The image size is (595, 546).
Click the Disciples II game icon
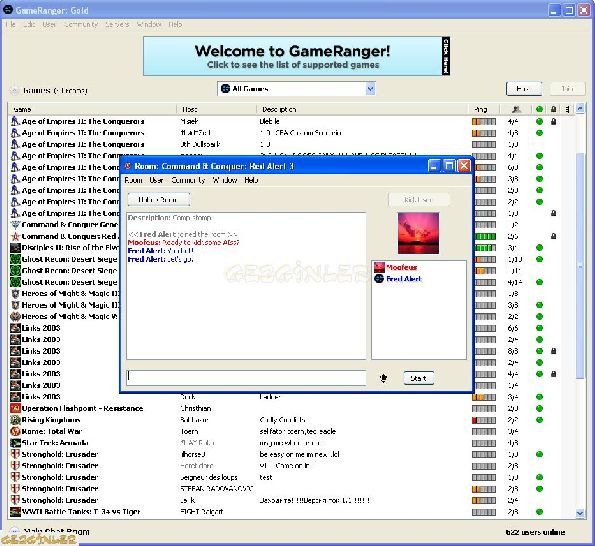pyautogui.click(x=15, y=248)
